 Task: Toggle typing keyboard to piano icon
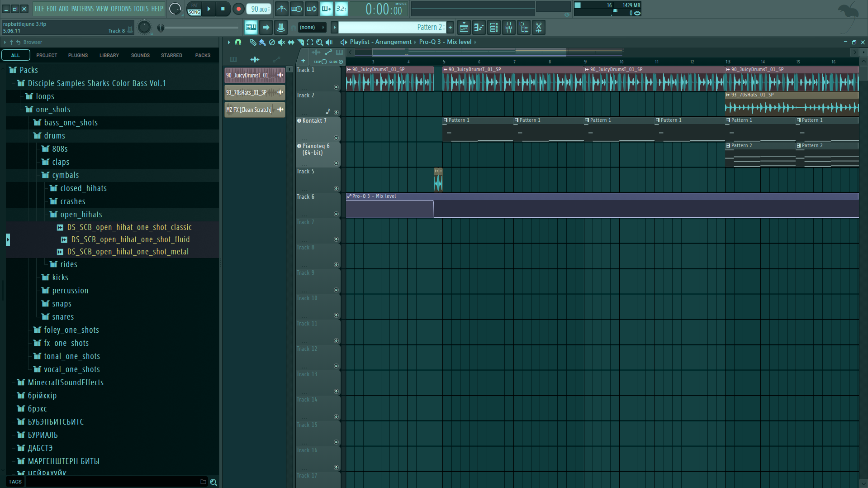point(251,28)
